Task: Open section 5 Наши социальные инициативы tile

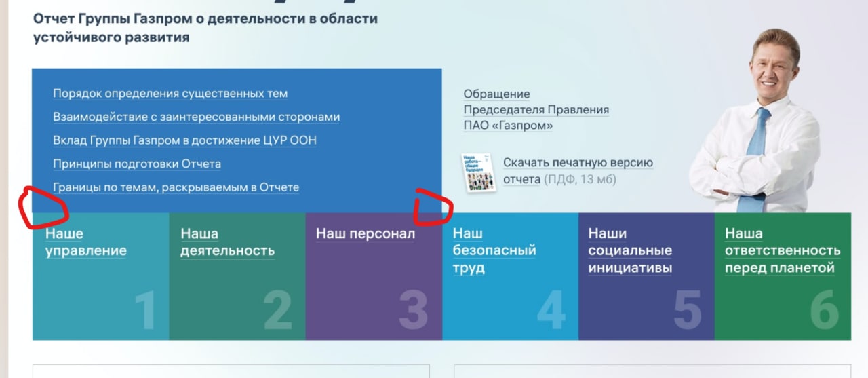Action: pyautogui.click(x=646, y=276)
